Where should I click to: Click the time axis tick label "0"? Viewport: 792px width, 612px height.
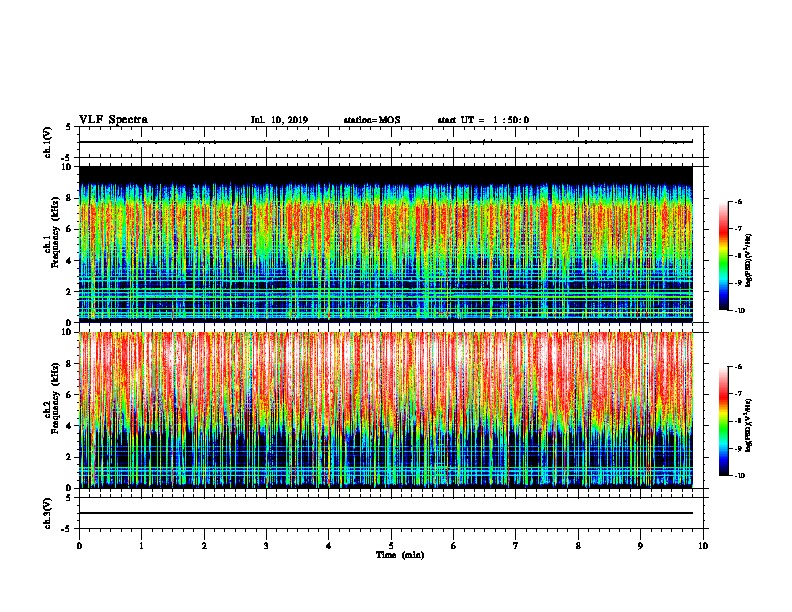pyautogui.click(x=79, y=546)
